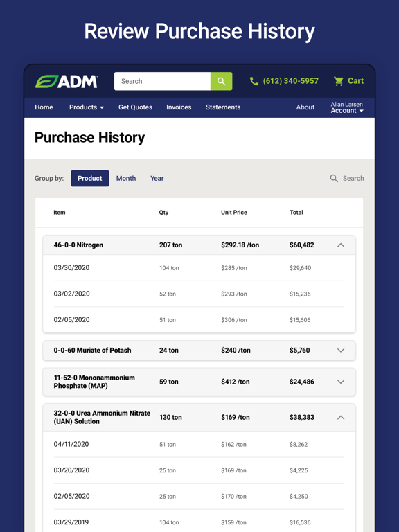The width and height of the screenshot is (399, 532).
Task: Collapse the 46-0-0 Nitrogen group
Action: [341, 245]
